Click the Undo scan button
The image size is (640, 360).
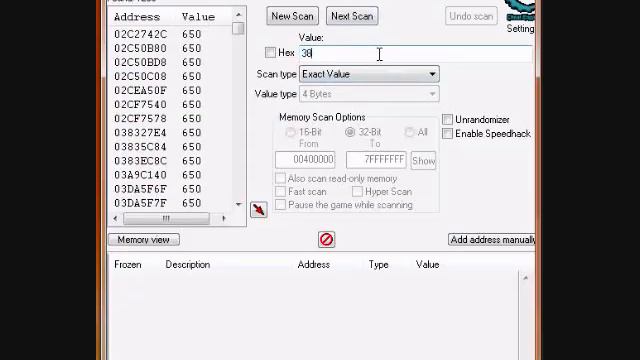(x=471, y=16)
